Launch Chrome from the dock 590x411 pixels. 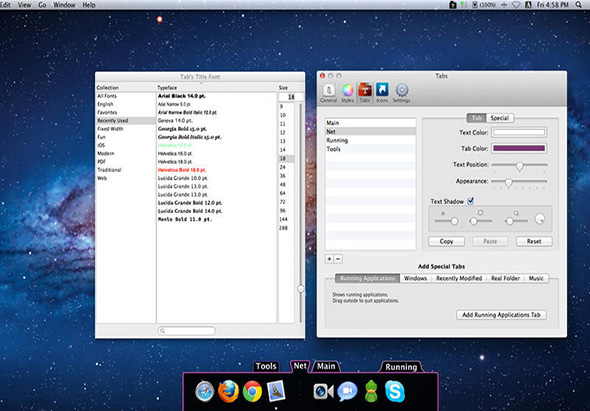click(252, 391)
